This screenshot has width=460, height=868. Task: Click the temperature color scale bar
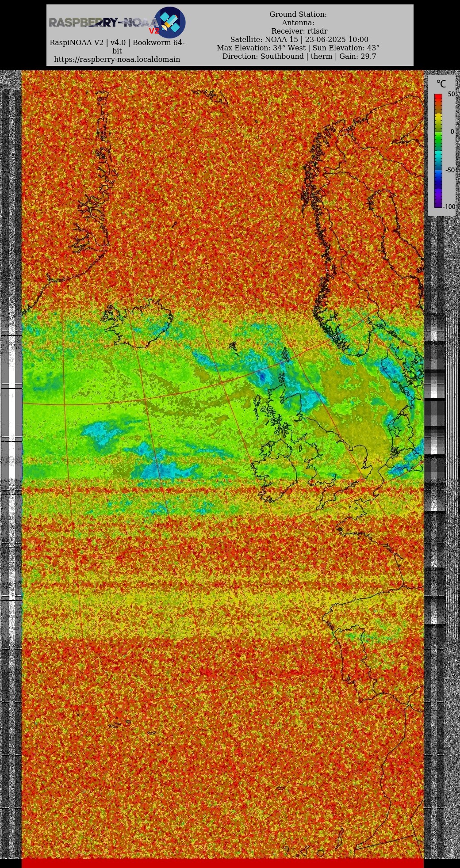pos(438,150)
